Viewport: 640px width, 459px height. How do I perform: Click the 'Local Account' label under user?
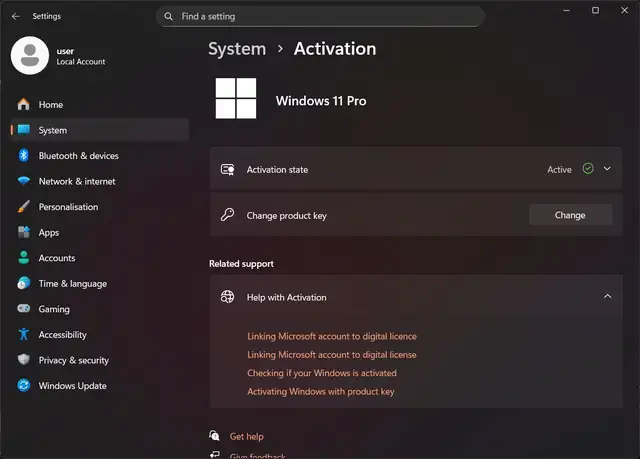[81, 62]
